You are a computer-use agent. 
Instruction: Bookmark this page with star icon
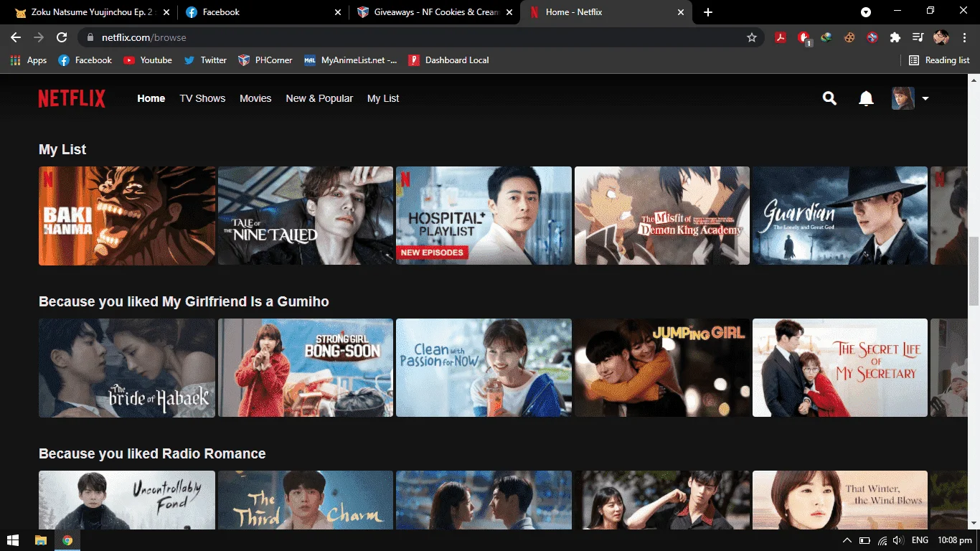coord(752,37)
